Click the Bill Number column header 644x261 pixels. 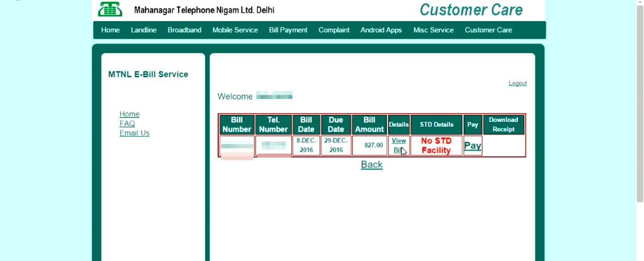point(237,125)
